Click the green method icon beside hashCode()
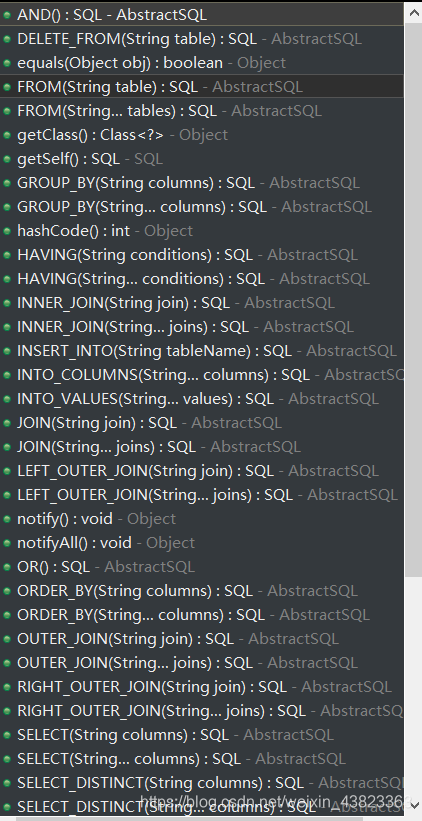422x821 pixels. (x=7, y=231)
